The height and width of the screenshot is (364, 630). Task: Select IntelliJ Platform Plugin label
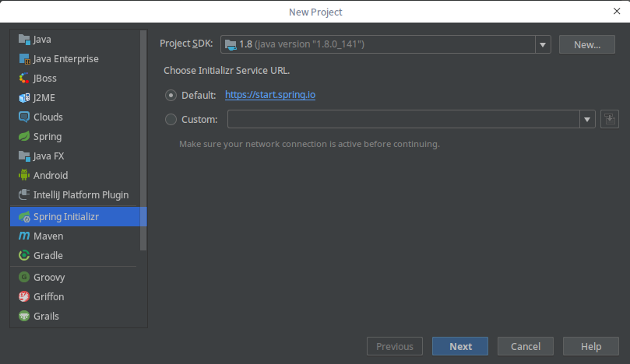pos(81,194)
